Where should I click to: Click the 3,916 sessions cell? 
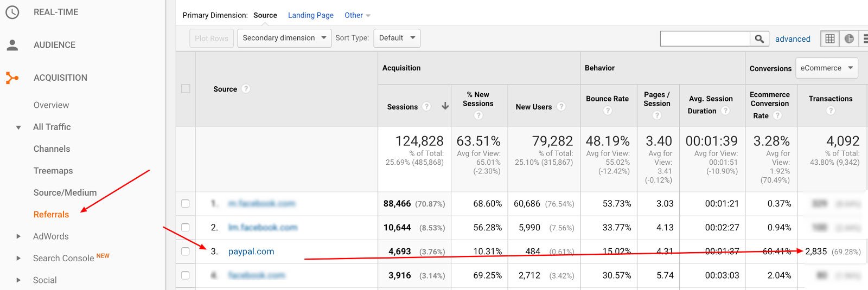[x=400, y=275]
